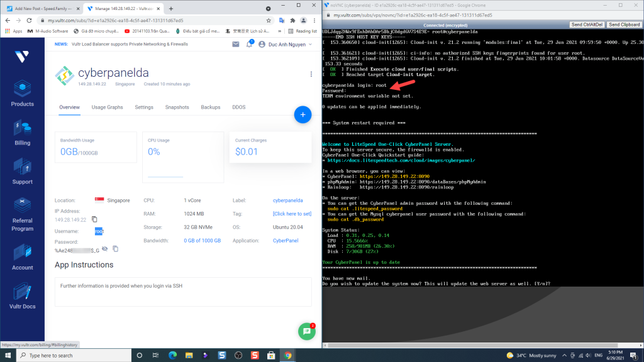Open Billing from the sidebar
644x362 pixels.
[x=22, y=133]
